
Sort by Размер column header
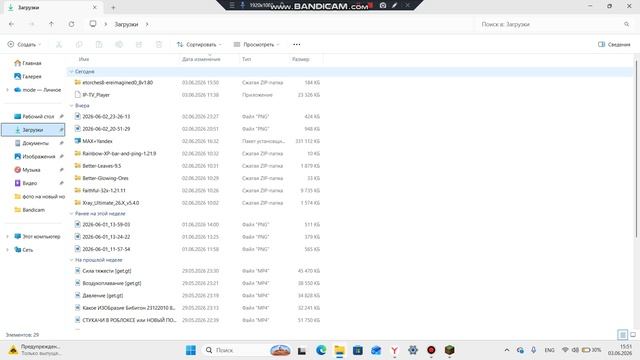301,59
